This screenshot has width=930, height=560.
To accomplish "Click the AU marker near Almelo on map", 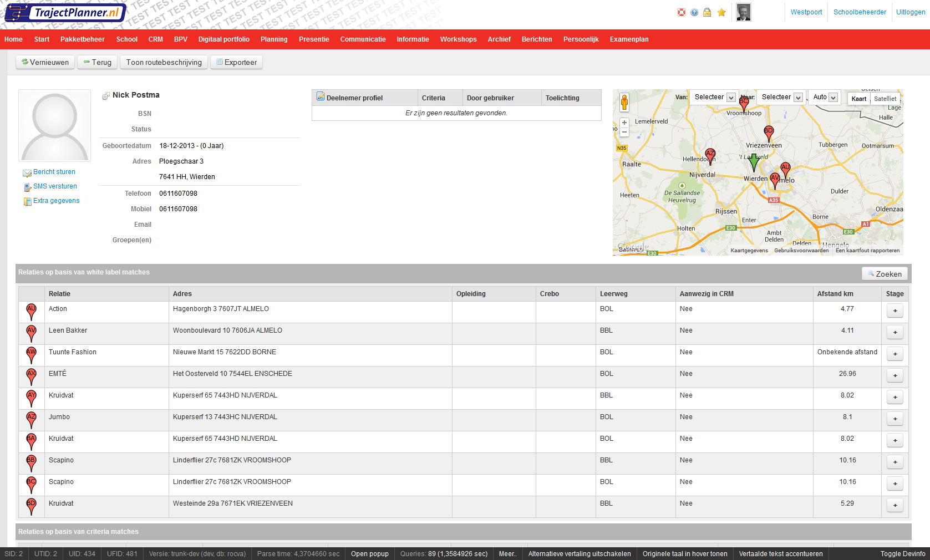I will [x=785, y=170].
